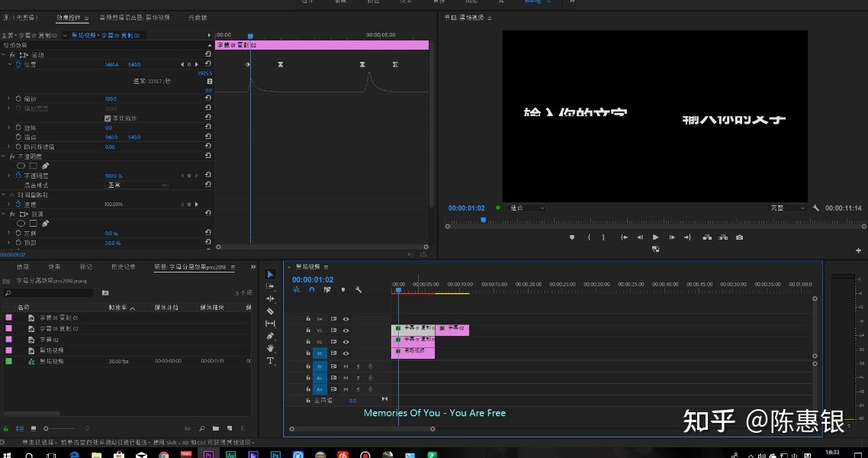This screenshot has width=868, height=458.
Task: Open program monitor zoom level dropdown
Action: tap(527, 208)
